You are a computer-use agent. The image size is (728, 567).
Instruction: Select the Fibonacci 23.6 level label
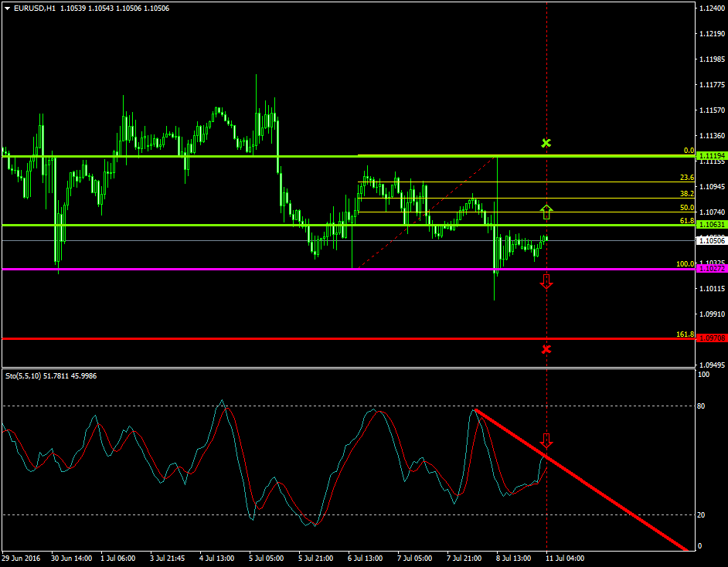click(687, 178)
